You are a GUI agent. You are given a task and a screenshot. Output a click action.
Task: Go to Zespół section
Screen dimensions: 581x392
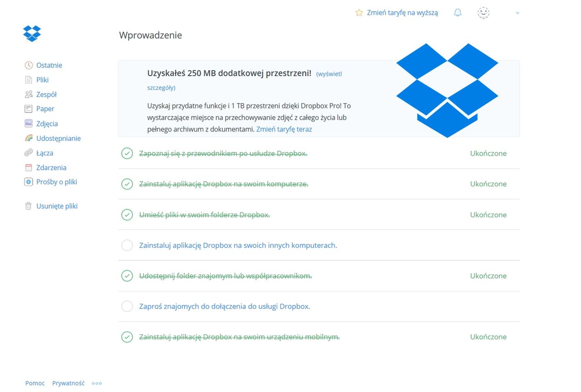46,94
